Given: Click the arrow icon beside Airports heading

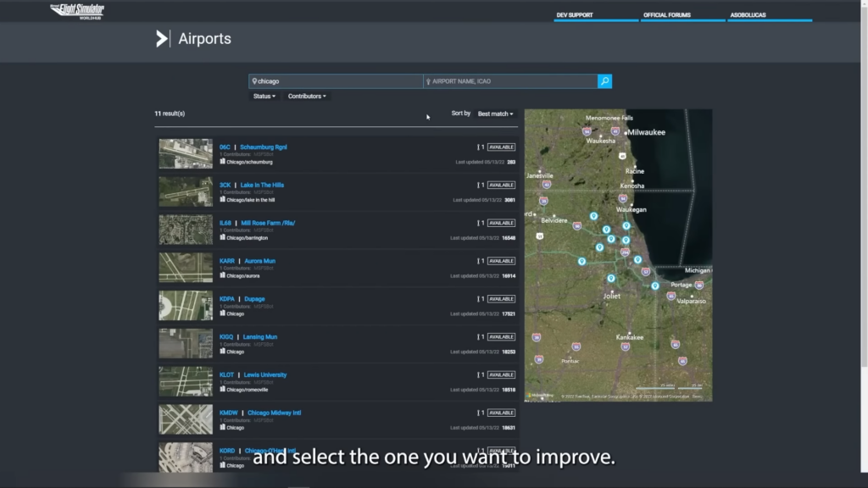Looking at the screenshot, I should coord(162,39).
